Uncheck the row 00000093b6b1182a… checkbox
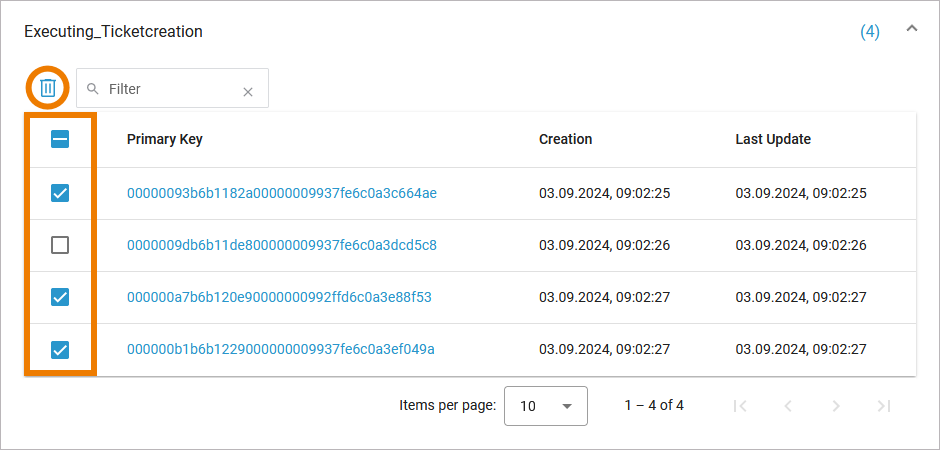940x450 pixels. [x=60, y=193]
